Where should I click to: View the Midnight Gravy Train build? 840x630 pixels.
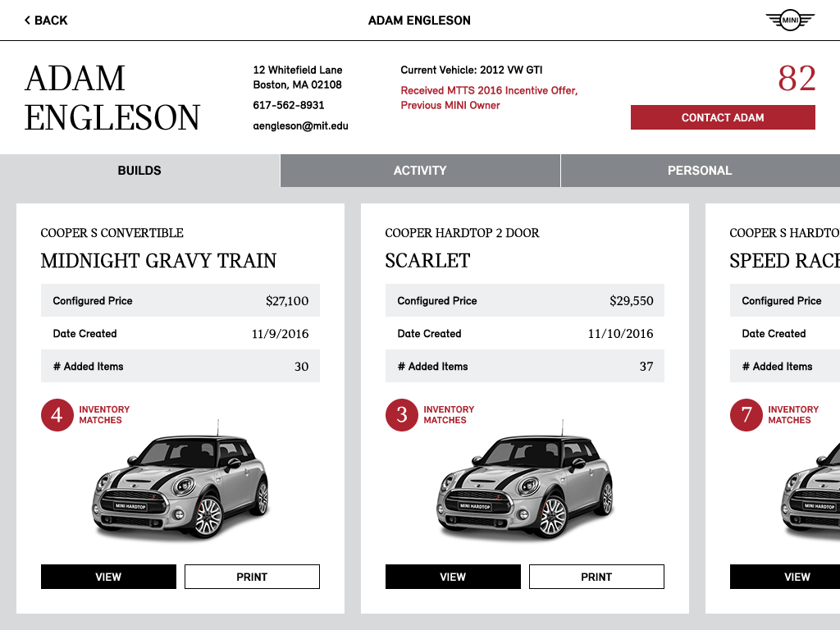coord(108,577)
